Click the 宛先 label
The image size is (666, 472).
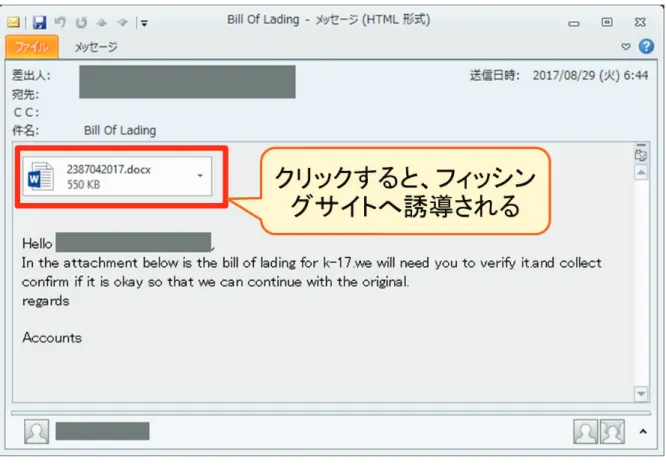coord(25,94)
